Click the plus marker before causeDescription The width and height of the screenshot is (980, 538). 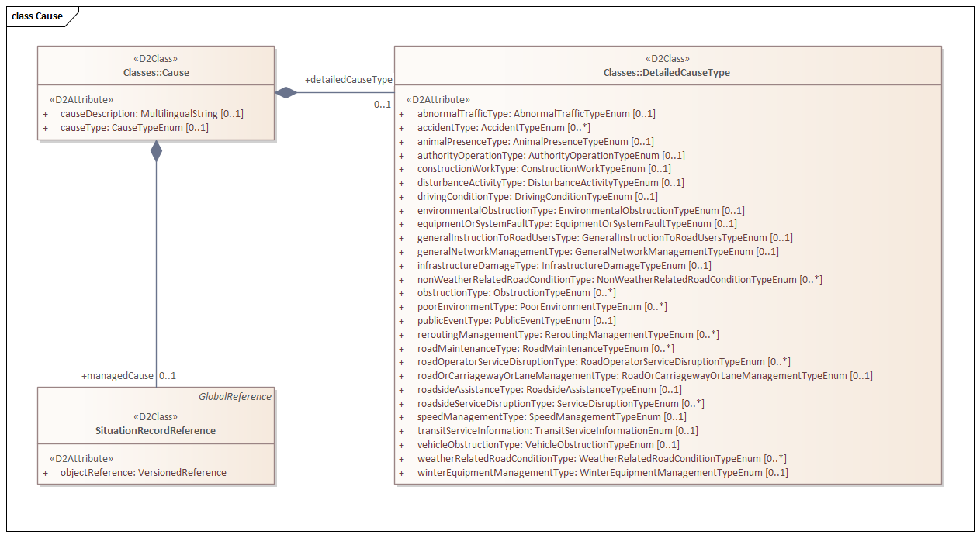(x=46, y=114)
